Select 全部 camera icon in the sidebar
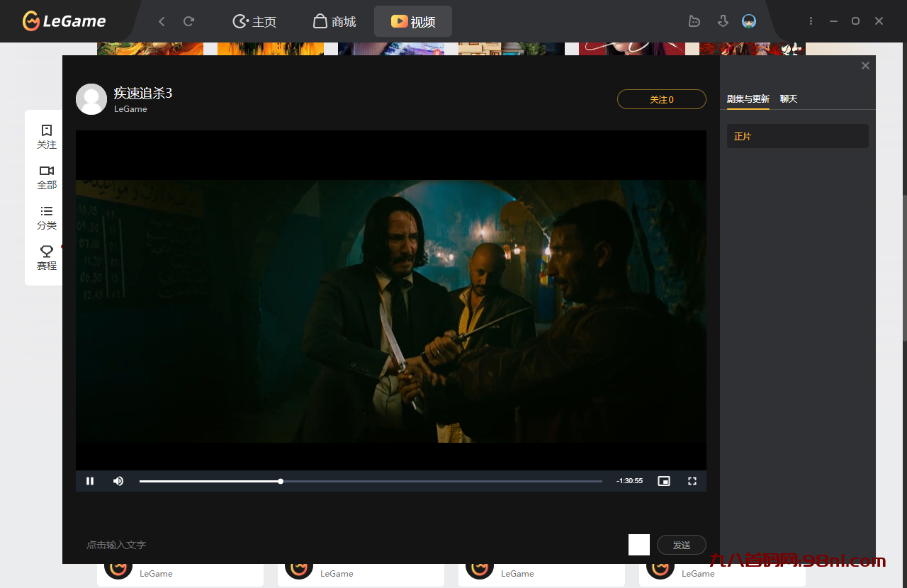Viewport: 907px width, 588px height. [47, 177]
